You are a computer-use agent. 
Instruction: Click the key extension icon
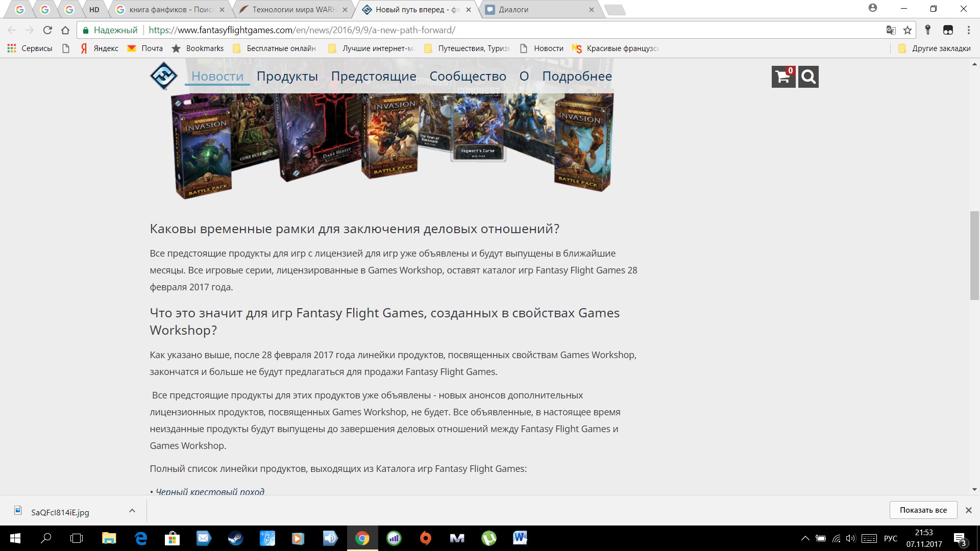click(x=928, y=30)
